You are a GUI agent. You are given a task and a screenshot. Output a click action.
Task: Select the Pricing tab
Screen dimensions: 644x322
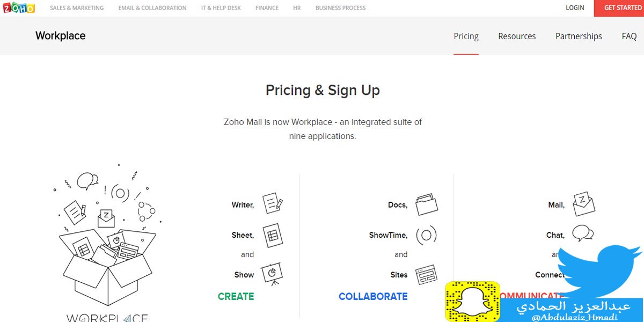(x=466, y=36)
